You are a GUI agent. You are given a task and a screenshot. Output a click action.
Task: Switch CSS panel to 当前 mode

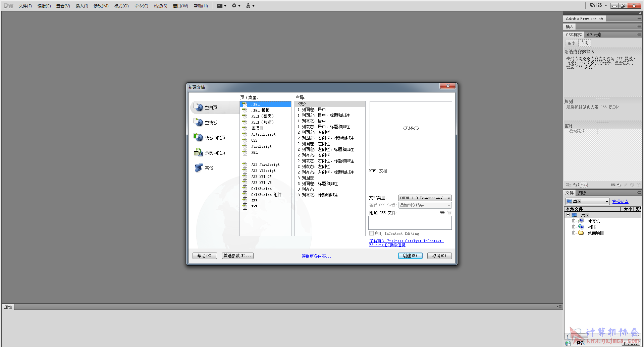(x=585, y=43)
